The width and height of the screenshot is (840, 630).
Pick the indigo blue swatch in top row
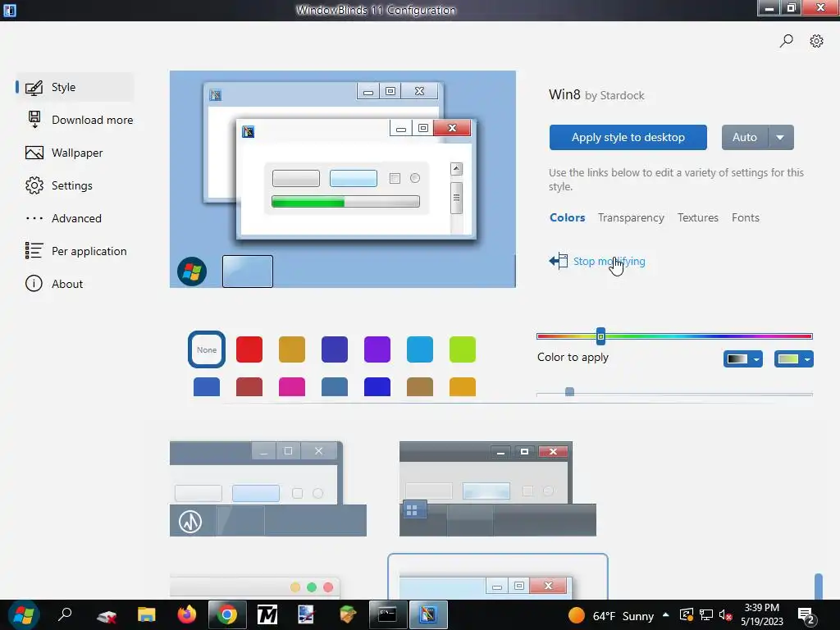(x=335, y=349)
